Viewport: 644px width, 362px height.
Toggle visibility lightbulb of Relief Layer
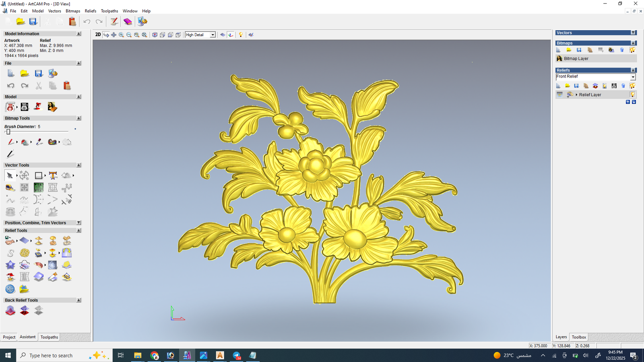[x=632, y=95]
